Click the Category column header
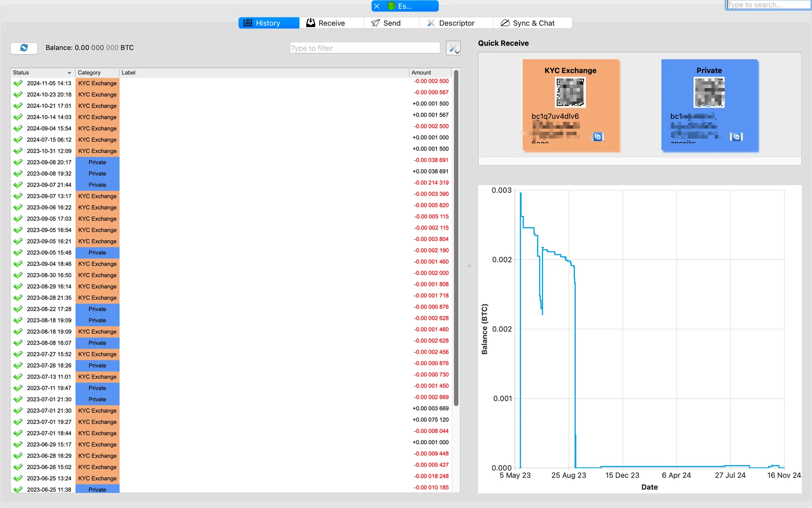Image resolution: width=812 pixels, height=508 pixels. point(89,73)
